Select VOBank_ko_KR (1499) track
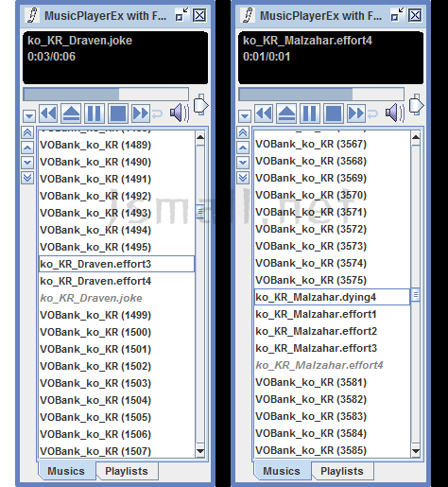 [x=116, y=315]
